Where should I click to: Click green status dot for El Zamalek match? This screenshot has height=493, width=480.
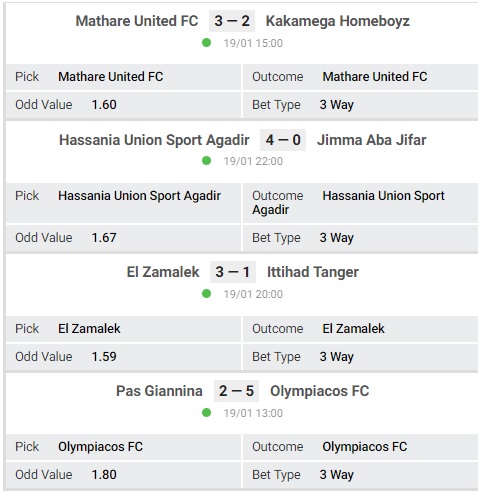click(x=206, y=294)
